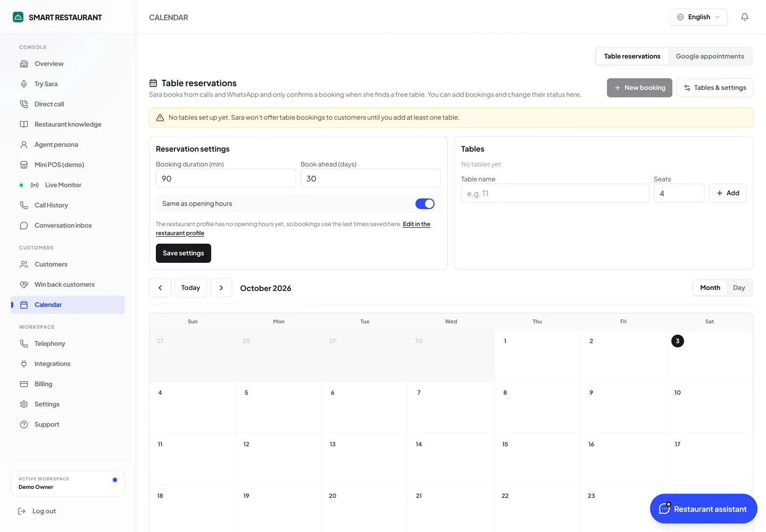Click the notification bell icon
This screenshot has height=532, width=766.
pos(745,17)
